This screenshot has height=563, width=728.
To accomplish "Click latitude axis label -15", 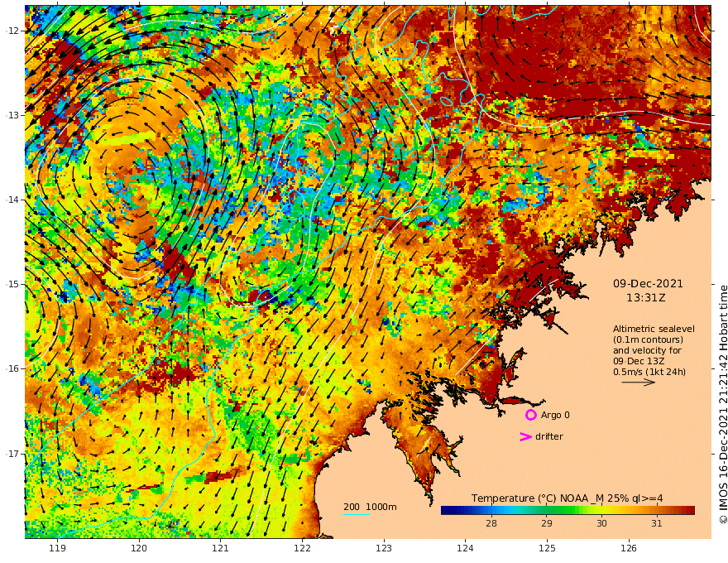I will click(x=12, y=284).
